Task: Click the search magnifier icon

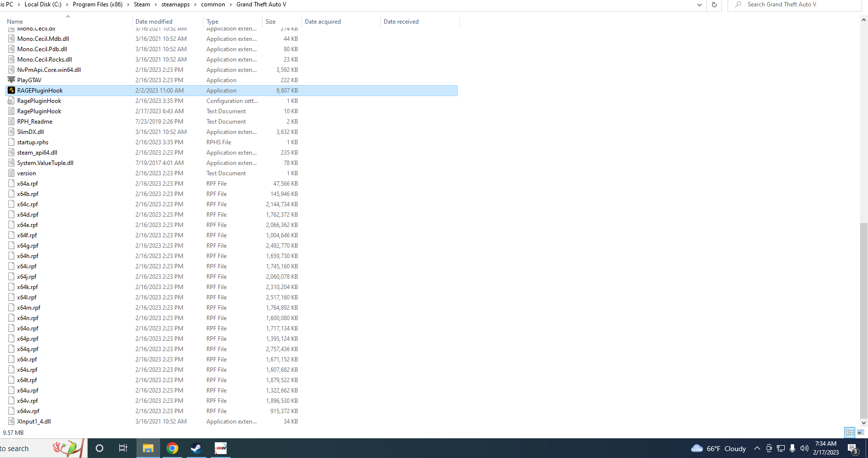Action: pos(738,4)
